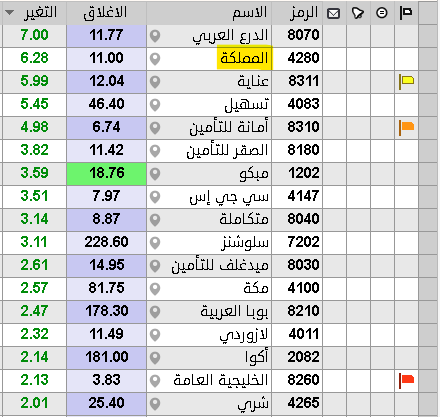Screen dimensions: 440x417
Task: Click the red flag on row 8260
Action: pyautogui.click(x=406, y=380)
